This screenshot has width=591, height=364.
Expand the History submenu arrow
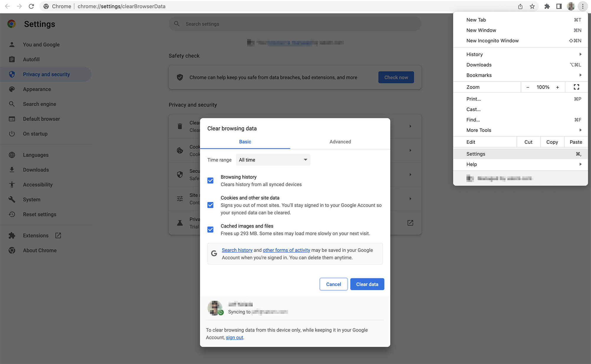coord(580,54)
